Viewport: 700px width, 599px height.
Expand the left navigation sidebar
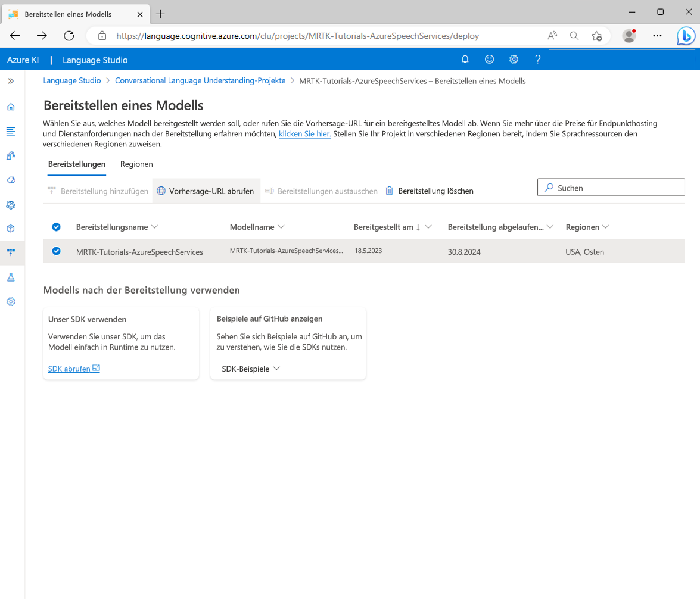click(x=11, y=81)
